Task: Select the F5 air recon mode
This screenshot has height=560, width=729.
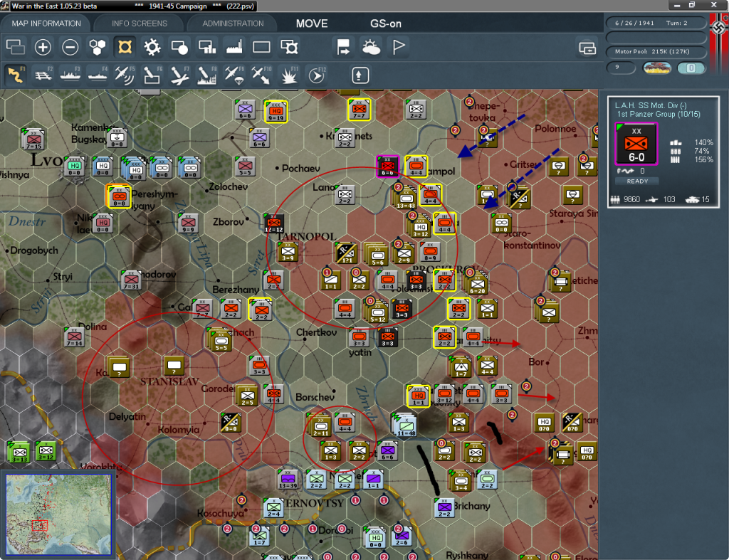Action: 125,75
